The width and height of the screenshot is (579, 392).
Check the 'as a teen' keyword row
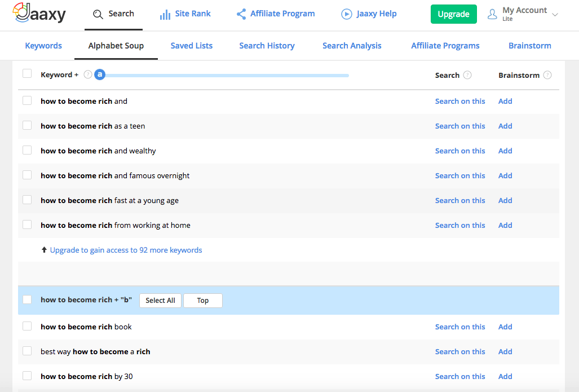click(x=27, y=125)
